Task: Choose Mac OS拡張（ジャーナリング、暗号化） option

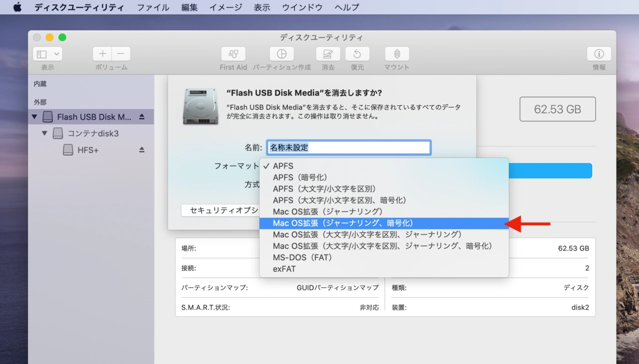Action: pos(384,223)
